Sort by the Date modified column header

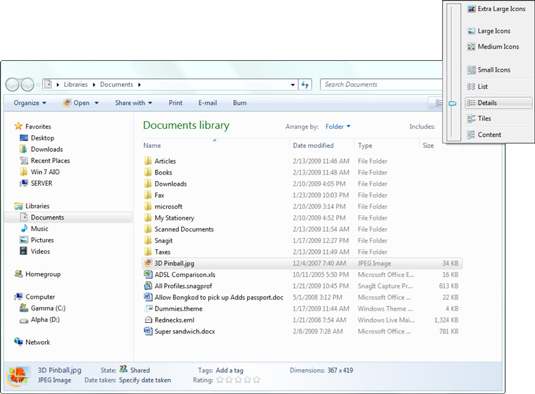313,146
